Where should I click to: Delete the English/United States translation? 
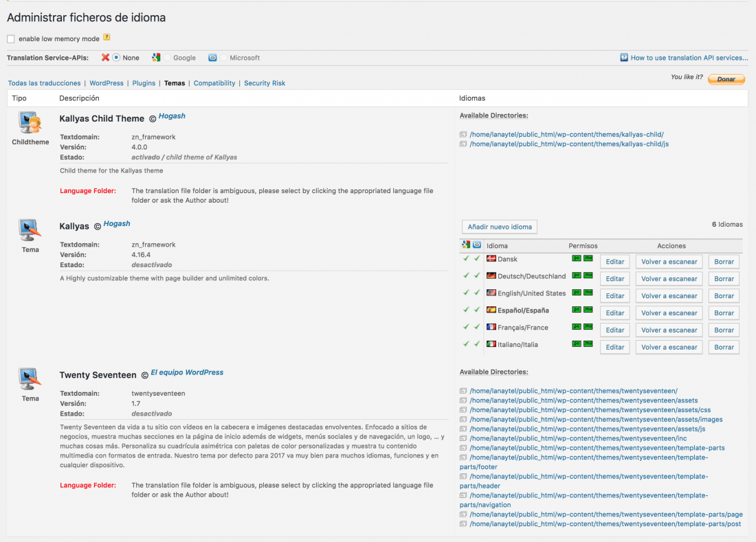(x=724, y=296)
